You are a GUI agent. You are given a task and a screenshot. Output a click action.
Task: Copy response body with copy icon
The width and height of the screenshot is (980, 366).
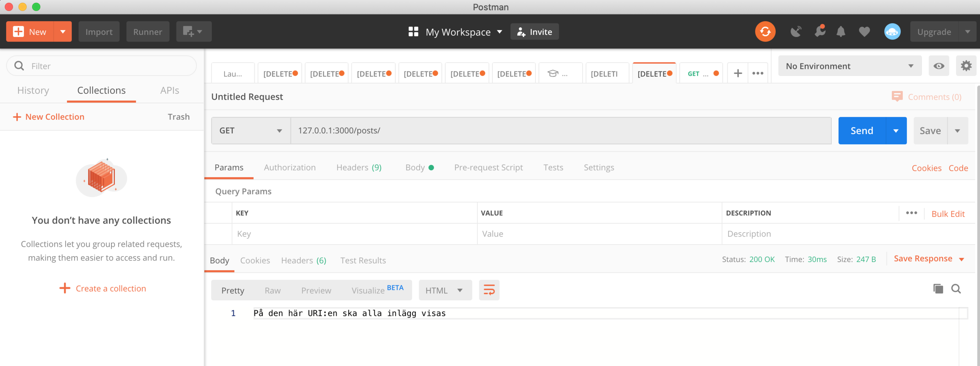[938, 289]
